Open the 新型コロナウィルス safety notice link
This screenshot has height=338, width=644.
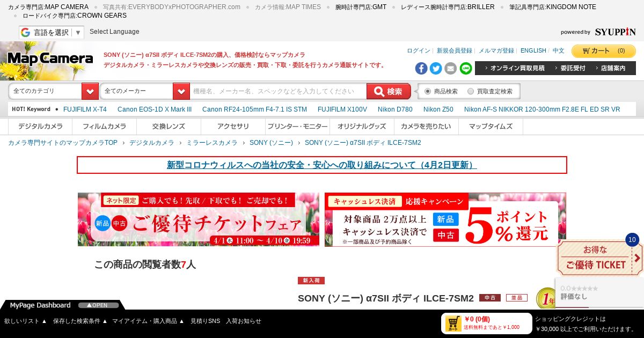pos(322,165)
